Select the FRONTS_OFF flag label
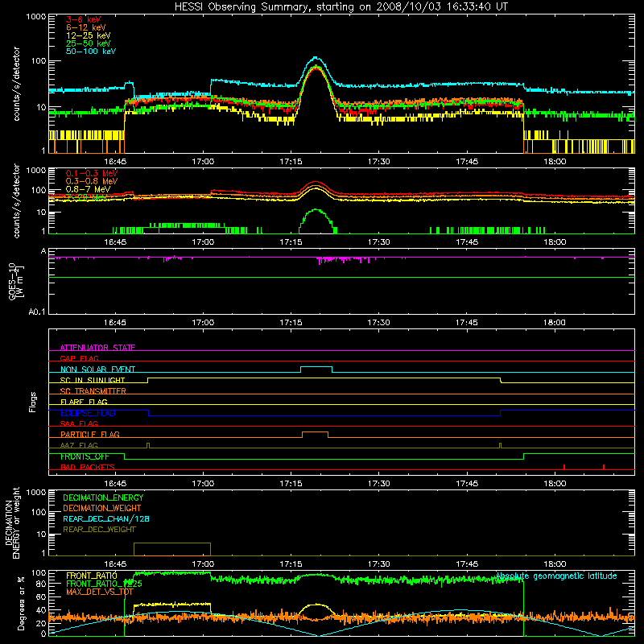Viewport: 644px width, 644px height. pos(85,456)
